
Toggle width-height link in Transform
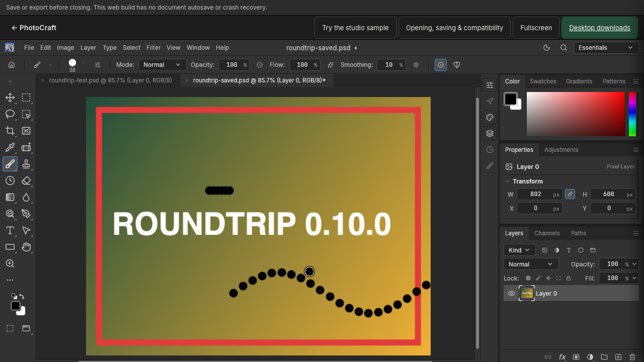pyautogui.click(x=570, y=194)
